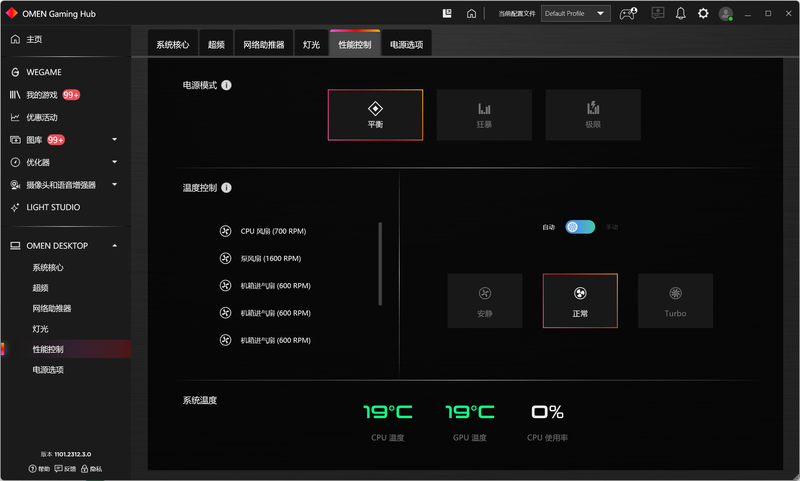Image resolution: width=800 pixels, height=481 pixels.
Task: Click the gamepad controller icon
Action: pyautogui.click(x=628, y=14)
